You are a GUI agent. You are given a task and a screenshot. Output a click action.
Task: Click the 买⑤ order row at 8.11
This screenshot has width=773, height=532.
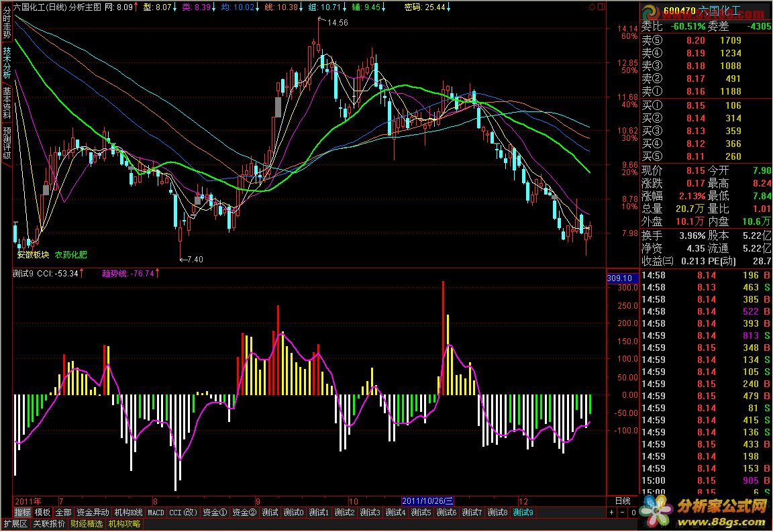tap(706, 156)
